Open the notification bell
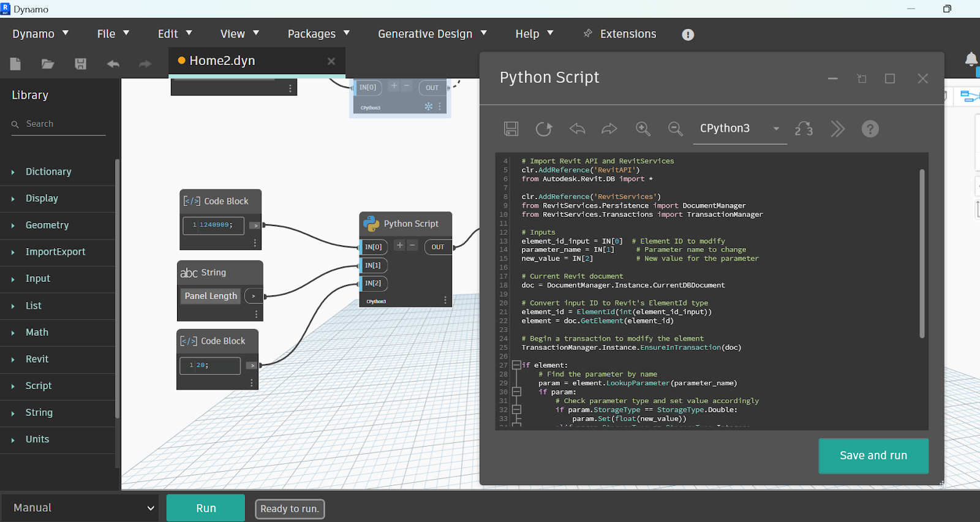Image resolution: width=980 pixels, height=522 pixels. 971,59
